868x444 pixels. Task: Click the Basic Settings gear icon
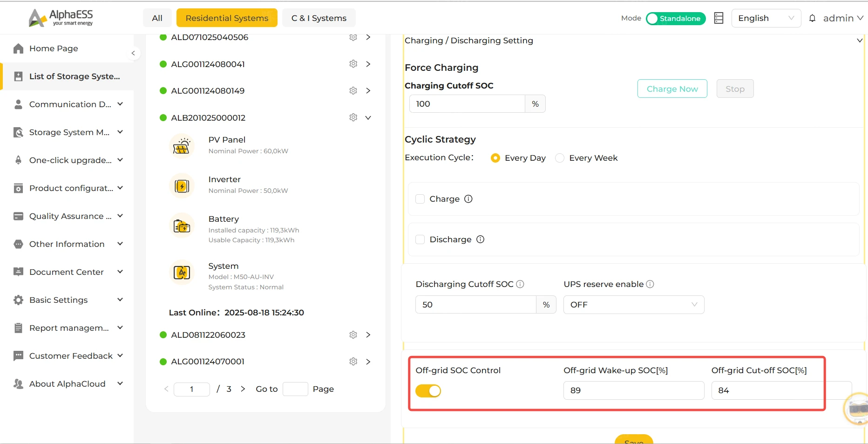coord(18,300)
